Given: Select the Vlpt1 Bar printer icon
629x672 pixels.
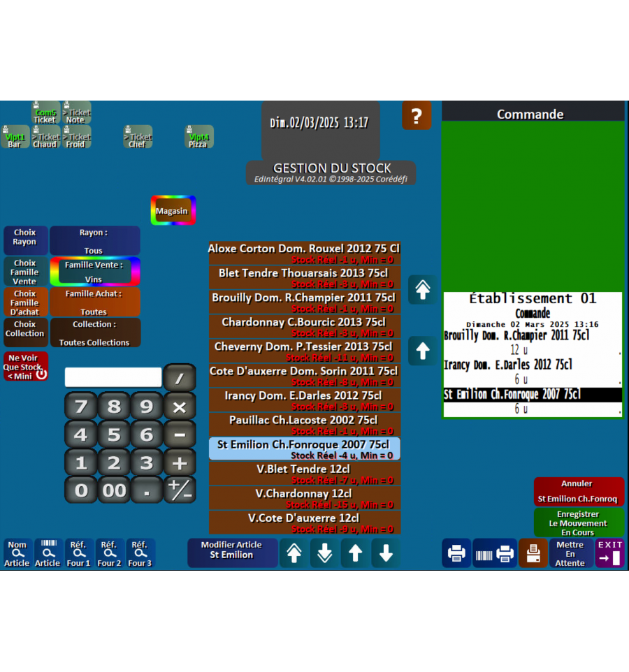Looking at the screenshot, I should [x=15, y=137].
